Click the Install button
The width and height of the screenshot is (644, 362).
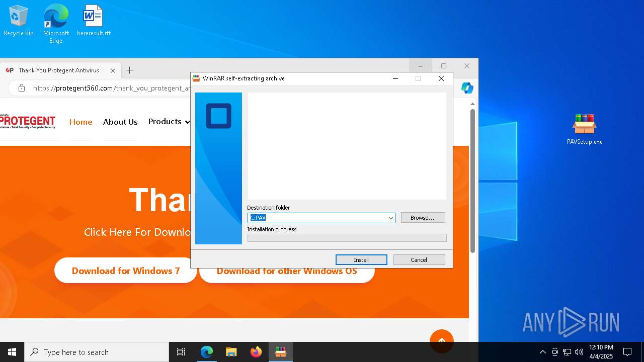361,260
